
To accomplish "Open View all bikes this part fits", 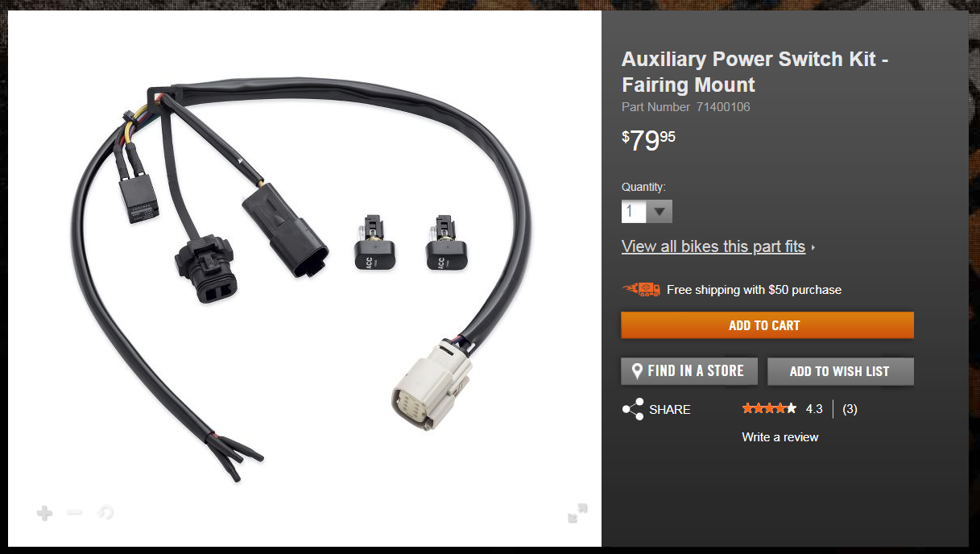I will (713, 246).
